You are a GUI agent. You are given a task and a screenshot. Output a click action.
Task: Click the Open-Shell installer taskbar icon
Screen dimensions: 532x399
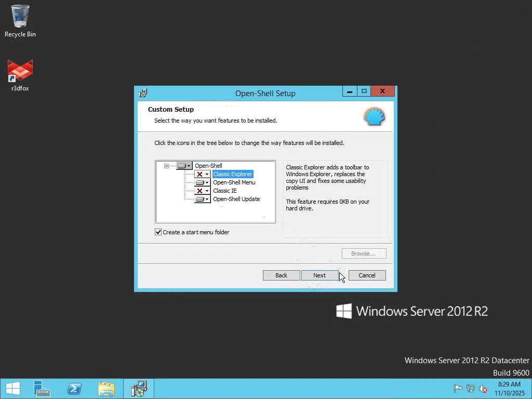[139, 389]
